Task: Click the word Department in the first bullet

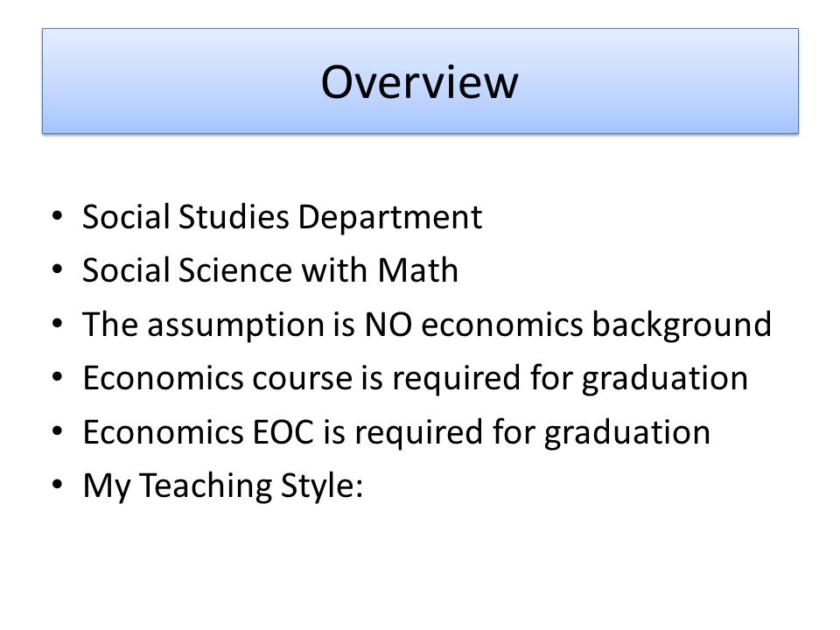Action: 389,219
